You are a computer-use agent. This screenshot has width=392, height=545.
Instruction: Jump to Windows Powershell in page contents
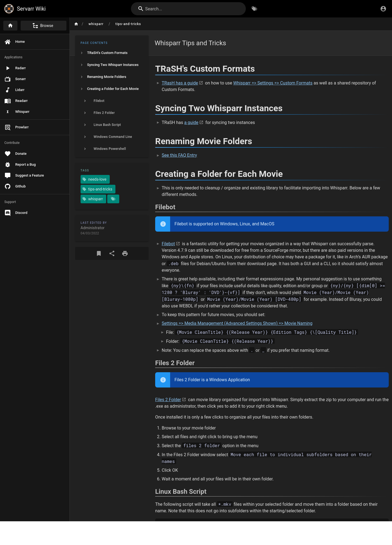click(110, 149)
